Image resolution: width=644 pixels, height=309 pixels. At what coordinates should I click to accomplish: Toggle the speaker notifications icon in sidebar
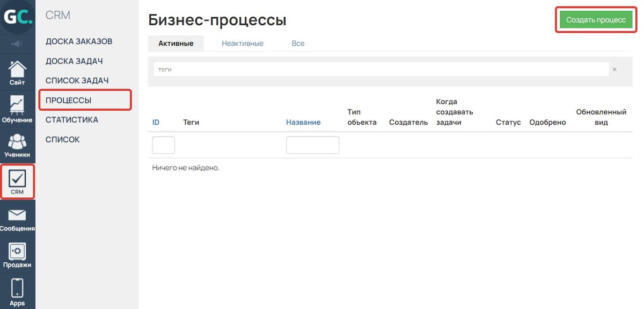click(x=17, y=44)
